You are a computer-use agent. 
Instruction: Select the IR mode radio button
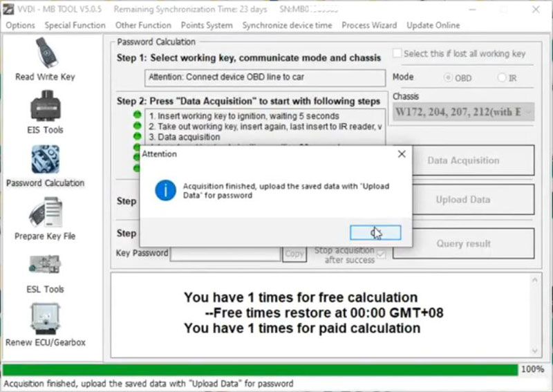(x=502, y=77)
